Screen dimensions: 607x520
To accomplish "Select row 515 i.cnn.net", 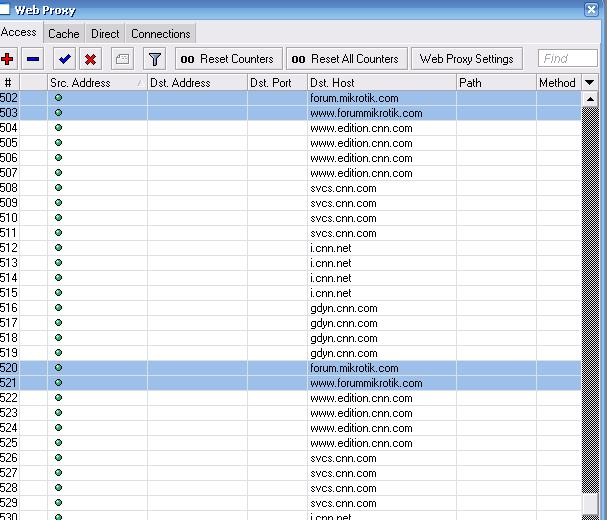I will [290, 293].
